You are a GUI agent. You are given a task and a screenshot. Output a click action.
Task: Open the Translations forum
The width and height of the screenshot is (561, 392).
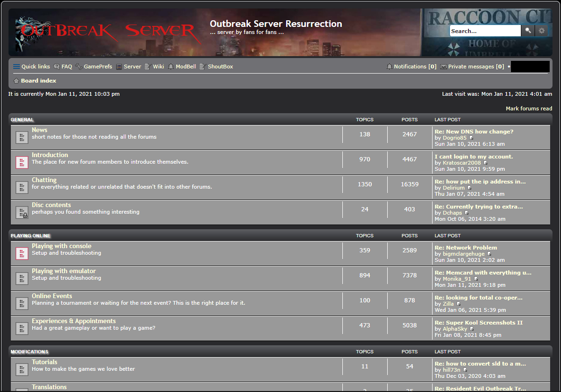(x=49, y=387)
